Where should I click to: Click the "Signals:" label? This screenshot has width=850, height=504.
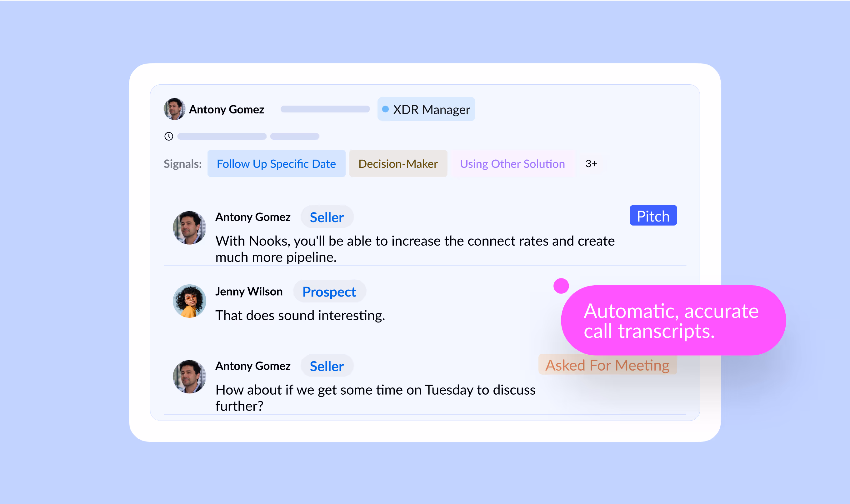pyautogui.click(x=183, y=164)
